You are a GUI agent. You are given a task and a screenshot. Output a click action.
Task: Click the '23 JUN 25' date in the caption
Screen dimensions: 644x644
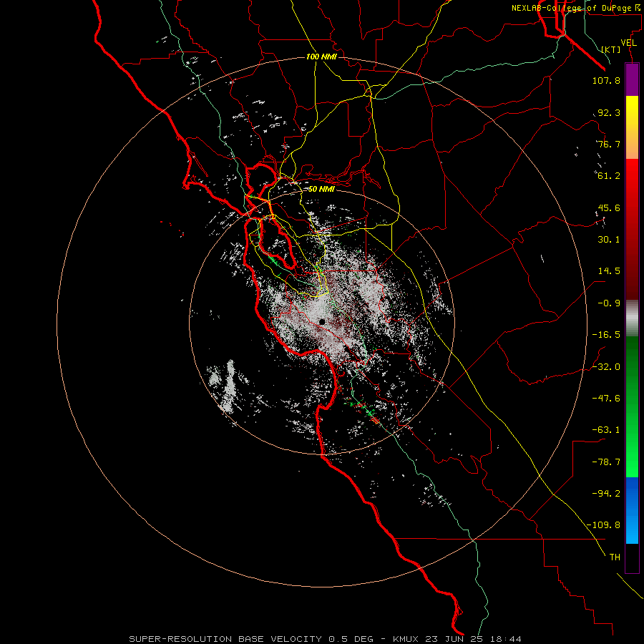pyautogui.click(x=453, y=639)
